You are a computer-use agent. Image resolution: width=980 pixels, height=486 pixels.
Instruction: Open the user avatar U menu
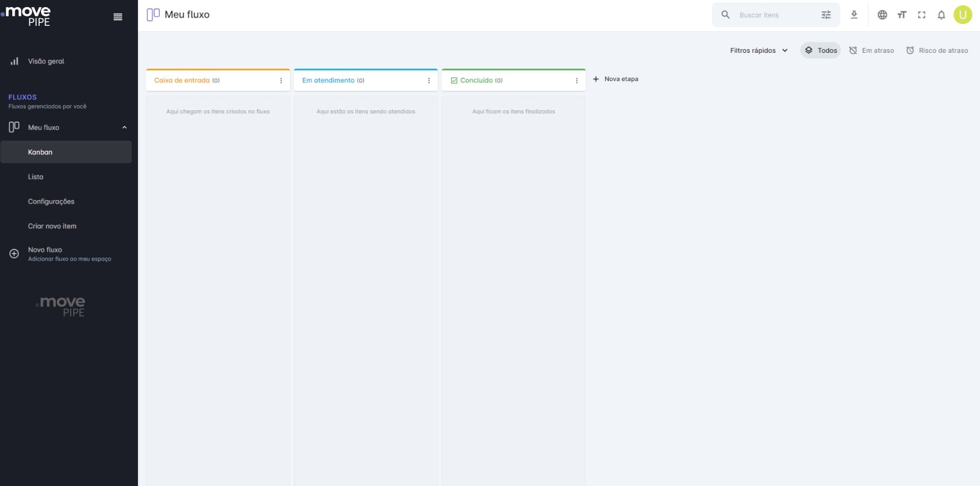963,15
